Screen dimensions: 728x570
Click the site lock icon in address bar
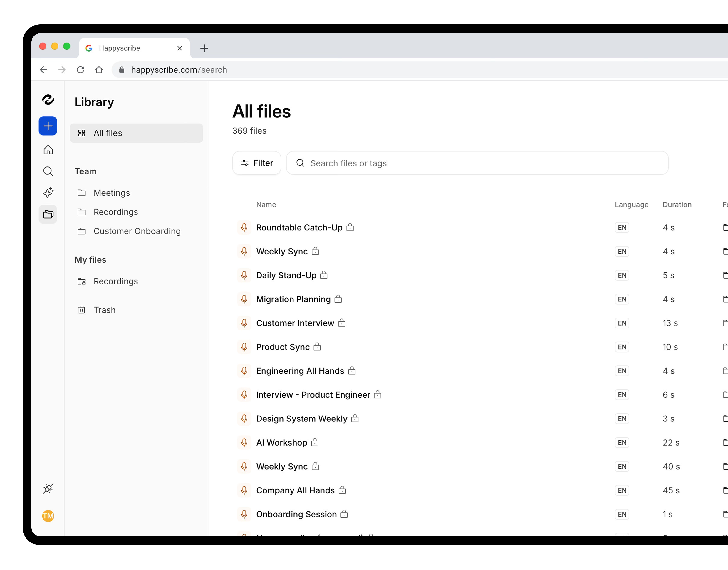(x=122, y=70)
